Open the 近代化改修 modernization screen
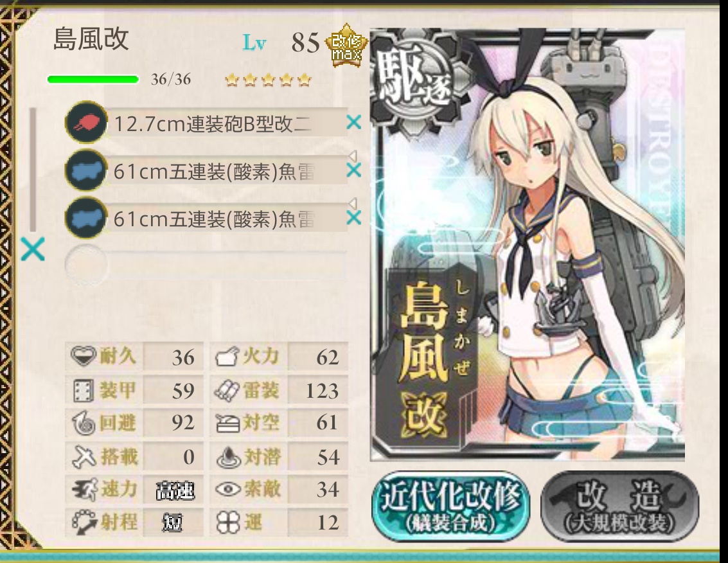This screenshot has width=728, height=563. tap(450, 506)
